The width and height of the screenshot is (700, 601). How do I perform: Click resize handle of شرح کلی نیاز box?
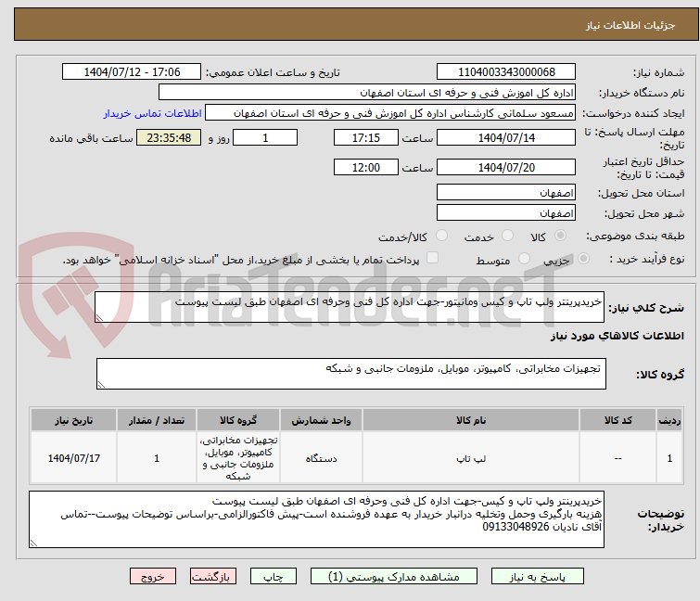click(99, 317)
